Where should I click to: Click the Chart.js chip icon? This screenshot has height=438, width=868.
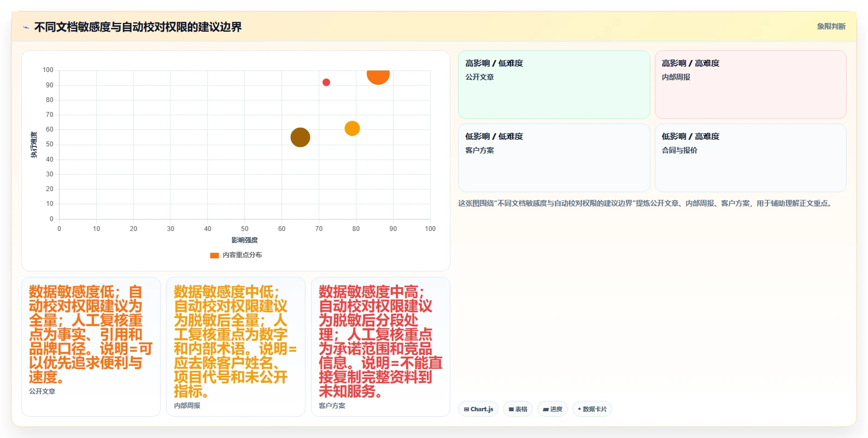pyautogui.click(x=466, y=409)
